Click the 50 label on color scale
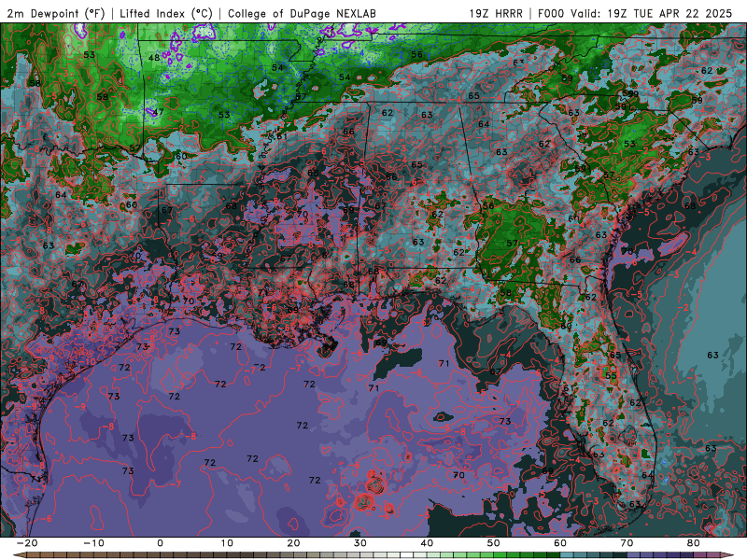747x560 pixels. coord(494,543)
